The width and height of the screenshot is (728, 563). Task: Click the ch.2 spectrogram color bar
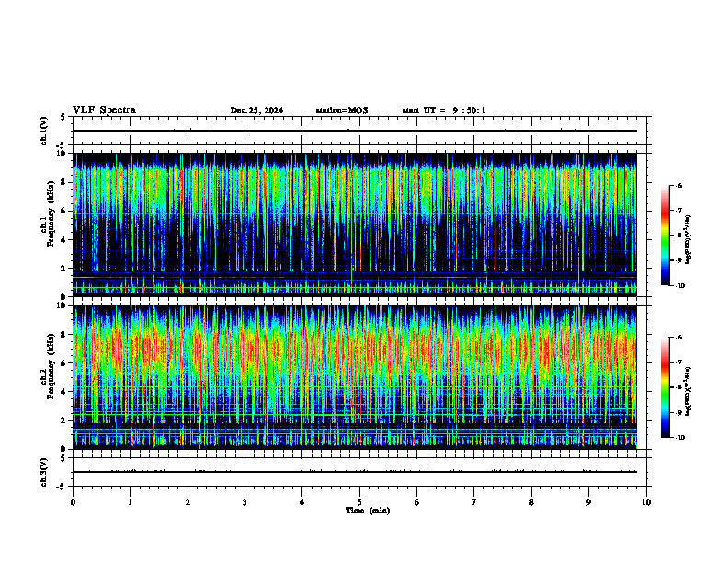tap(665, 387)
